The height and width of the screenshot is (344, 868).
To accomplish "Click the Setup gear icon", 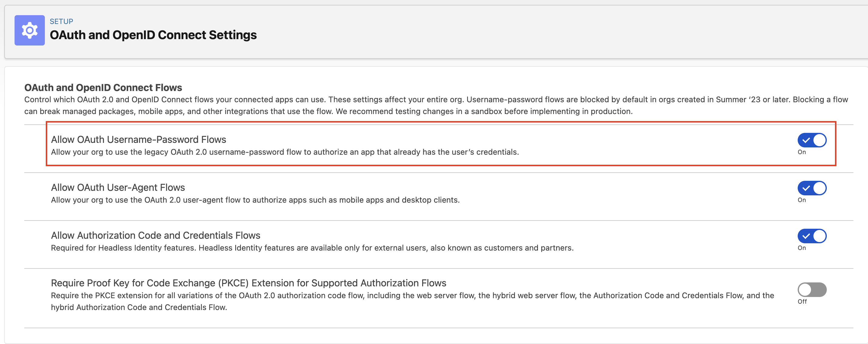I will tap(30, 30).
